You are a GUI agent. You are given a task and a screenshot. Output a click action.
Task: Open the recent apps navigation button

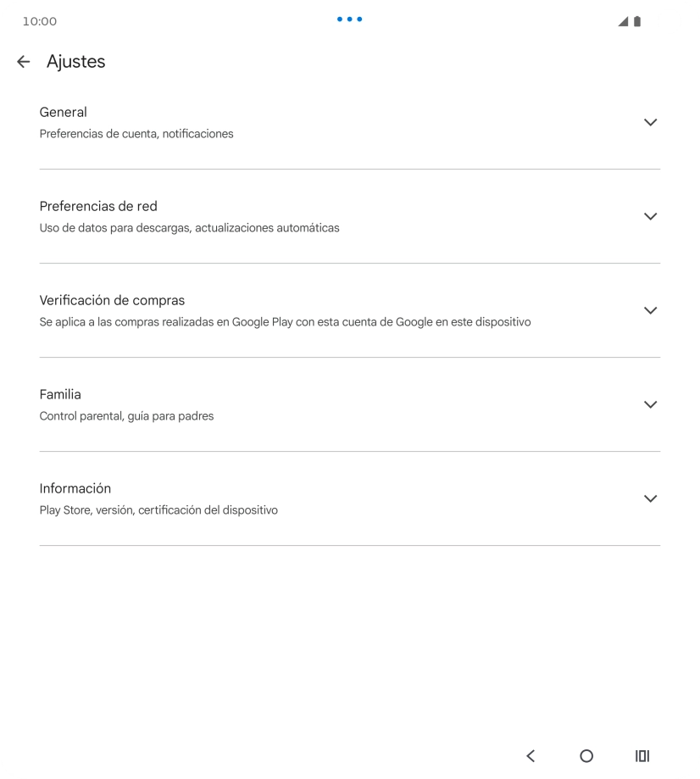tap(642, 755)
